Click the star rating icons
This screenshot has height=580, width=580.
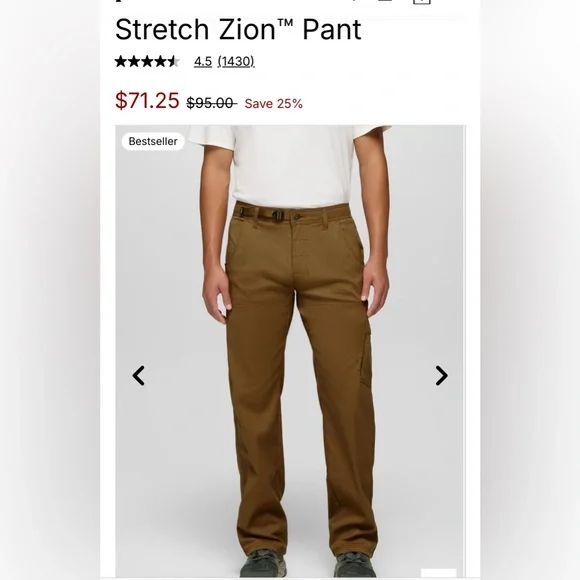pyautogui.click(x=147, y=61)
